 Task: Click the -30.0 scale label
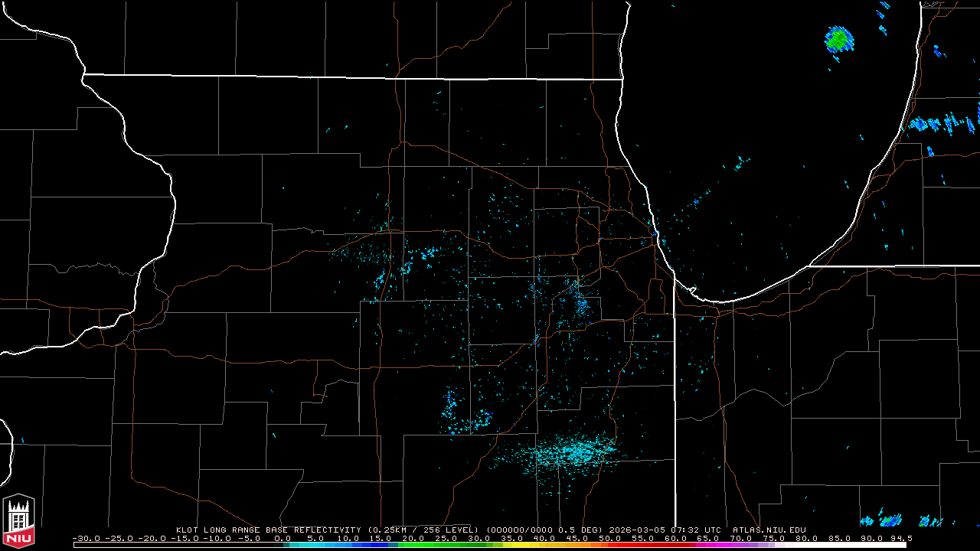[86, 538]
